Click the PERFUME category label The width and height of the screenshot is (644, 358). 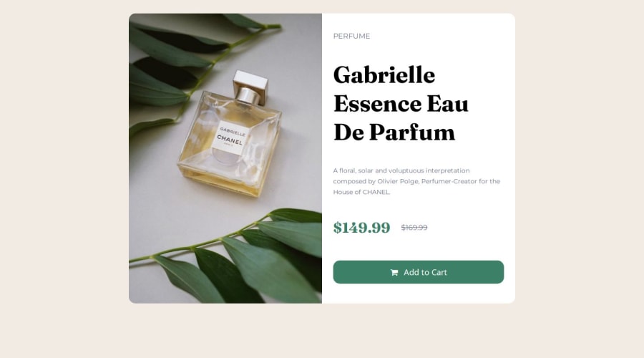351,37
